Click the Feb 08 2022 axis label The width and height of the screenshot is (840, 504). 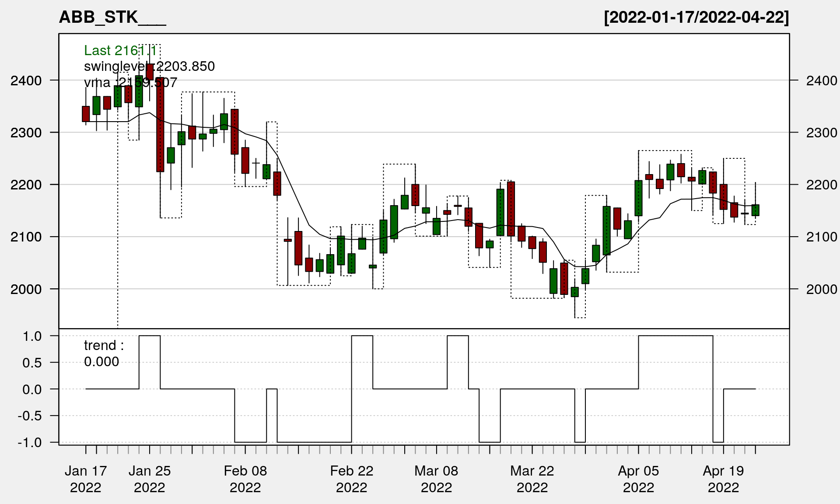[x=245, y=479]
